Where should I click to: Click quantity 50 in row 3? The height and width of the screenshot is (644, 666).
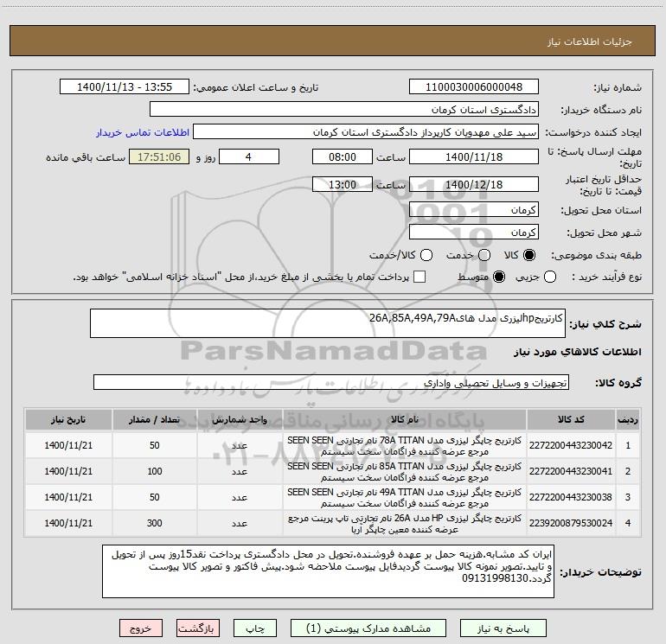click(155, 497)
